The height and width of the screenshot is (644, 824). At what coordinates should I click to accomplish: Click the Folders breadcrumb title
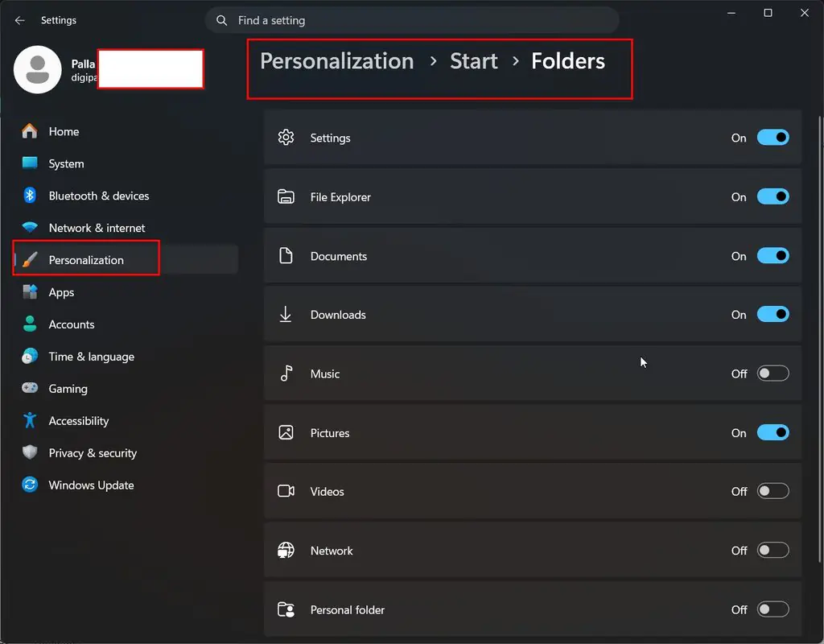(568, 61)
